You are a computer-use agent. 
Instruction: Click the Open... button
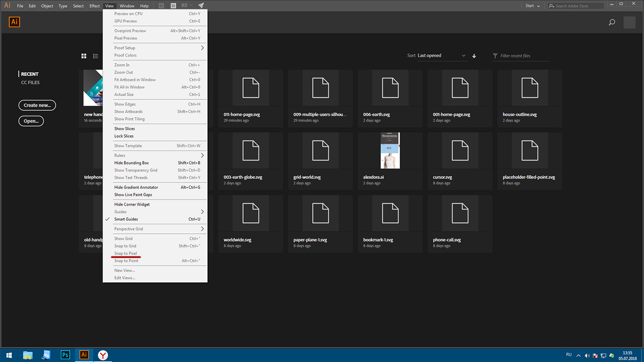coord(31,121)
